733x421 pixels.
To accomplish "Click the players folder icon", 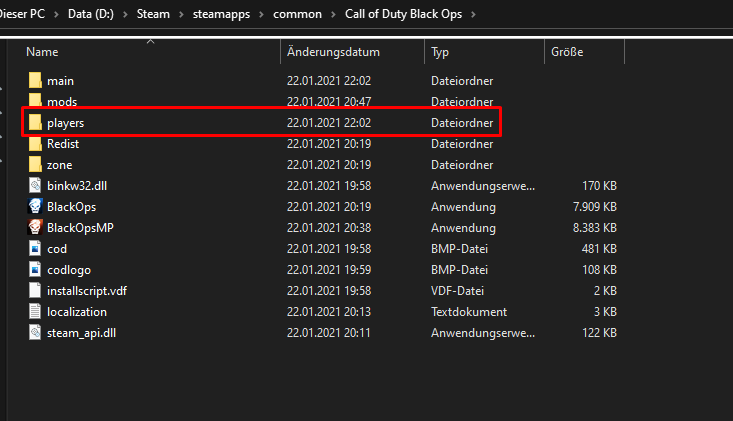I will tap(35, 122).
